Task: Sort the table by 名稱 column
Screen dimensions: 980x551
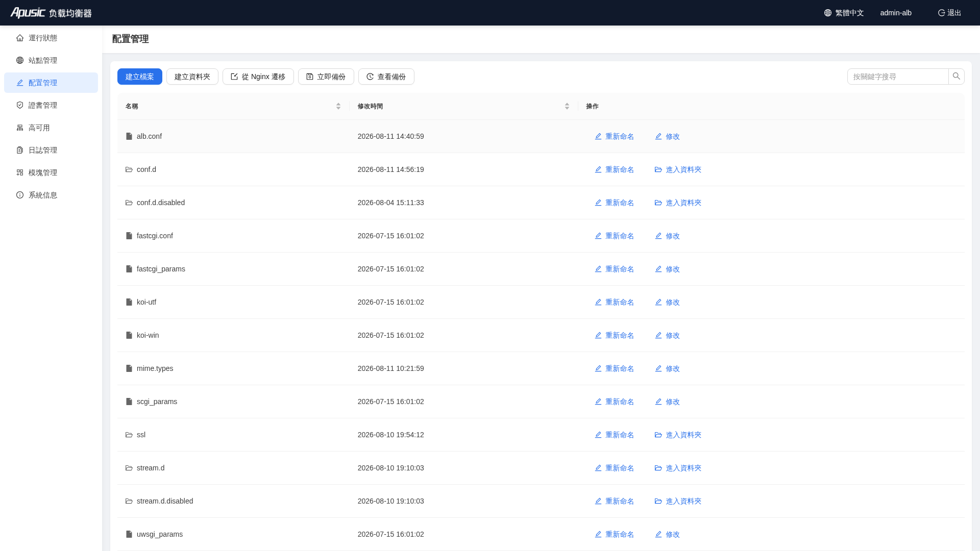Action: tap(338, 106)
